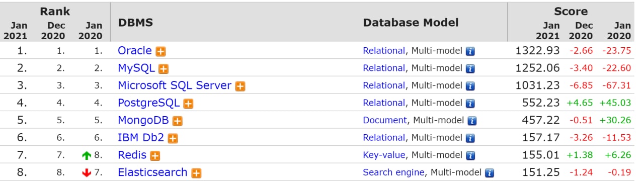Click the plus icon next to PostgreSQL
This screenshot has width=644, height=181.
(188, 104)
